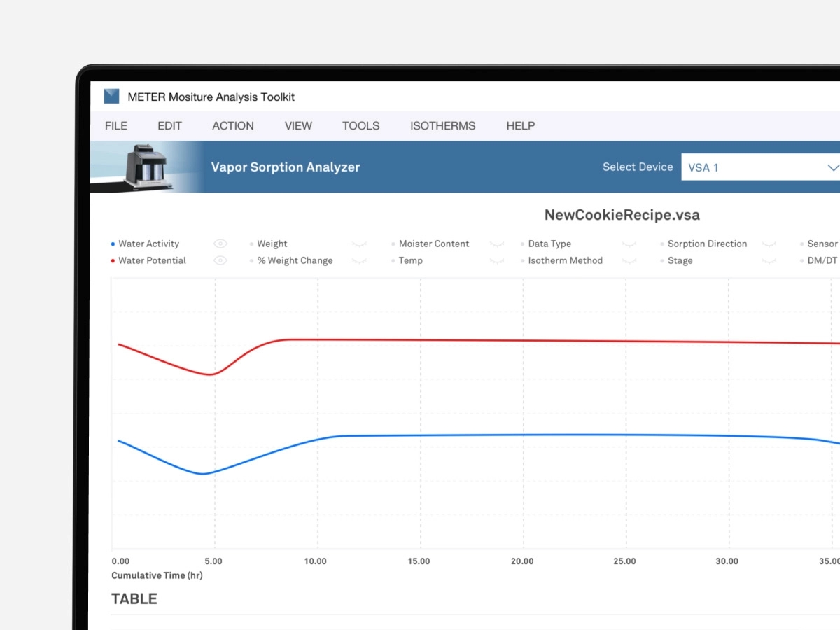Show % Weight Change using its closed-eye icon
Screen dimensions: 840x630
pyautogui.click(x=360, y=261)
